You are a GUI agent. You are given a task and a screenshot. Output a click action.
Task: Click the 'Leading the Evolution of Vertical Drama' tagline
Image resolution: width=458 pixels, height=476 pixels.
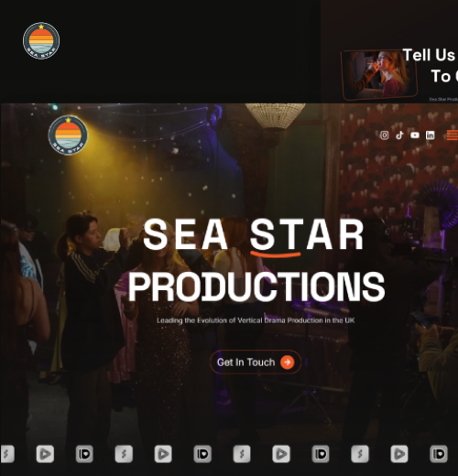tap(256, 320)
